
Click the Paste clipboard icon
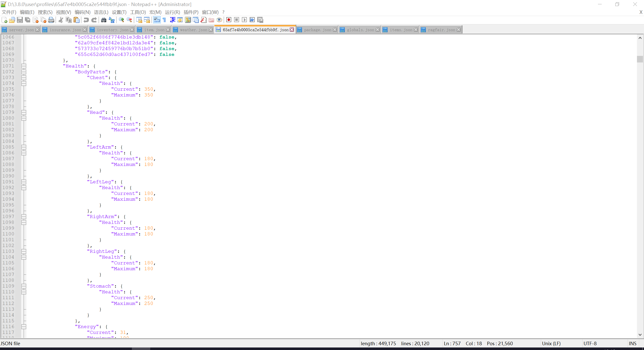(77, 20)
